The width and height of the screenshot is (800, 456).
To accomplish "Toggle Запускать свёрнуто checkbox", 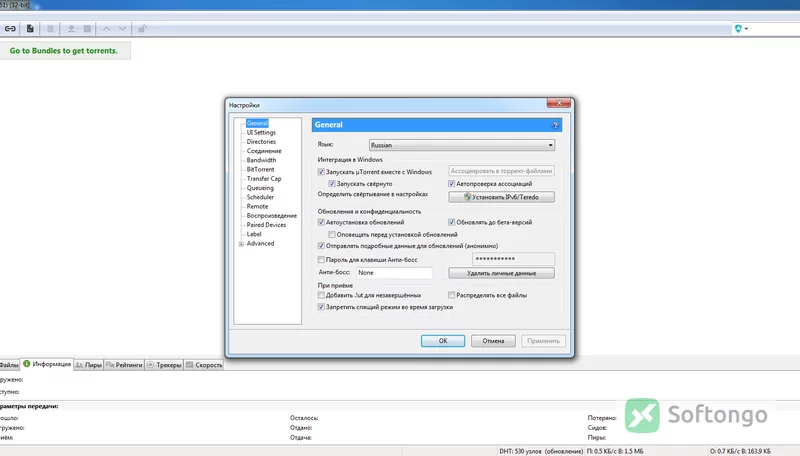I will (x=332, y=184).
